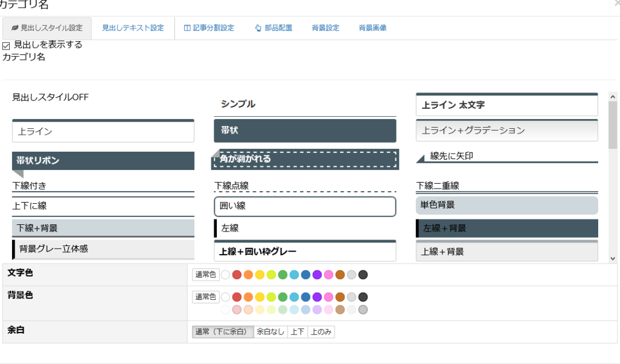The image size is (620, 364).
Task: Toggle the 見出しを表示する checkbox
Action: click(x=7, y=45)
